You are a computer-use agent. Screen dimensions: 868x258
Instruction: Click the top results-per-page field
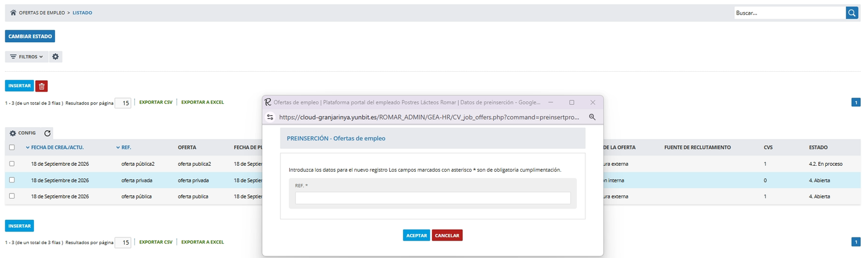123,103
